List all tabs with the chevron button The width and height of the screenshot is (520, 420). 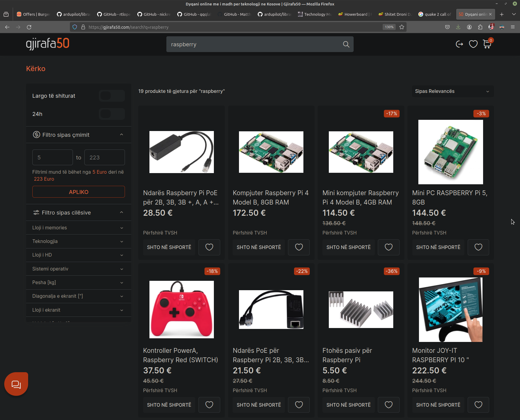[514, 14]
